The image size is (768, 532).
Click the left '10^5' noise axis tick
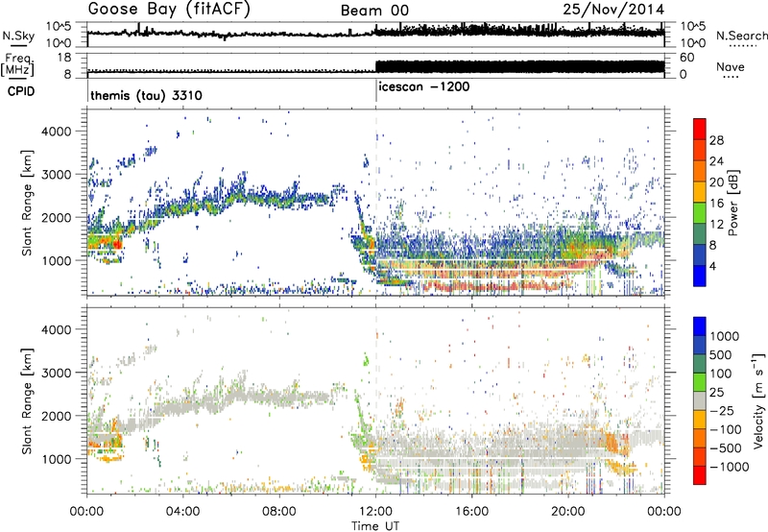coord(59,27)
